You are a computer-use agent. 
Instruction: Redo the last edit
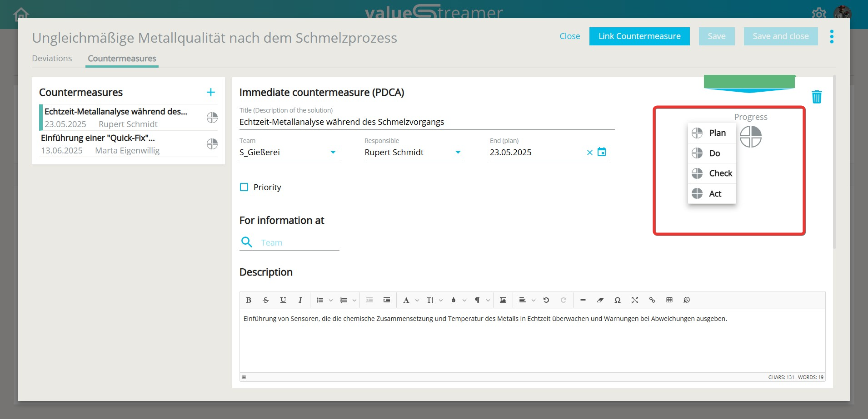[x=564, y=300]
